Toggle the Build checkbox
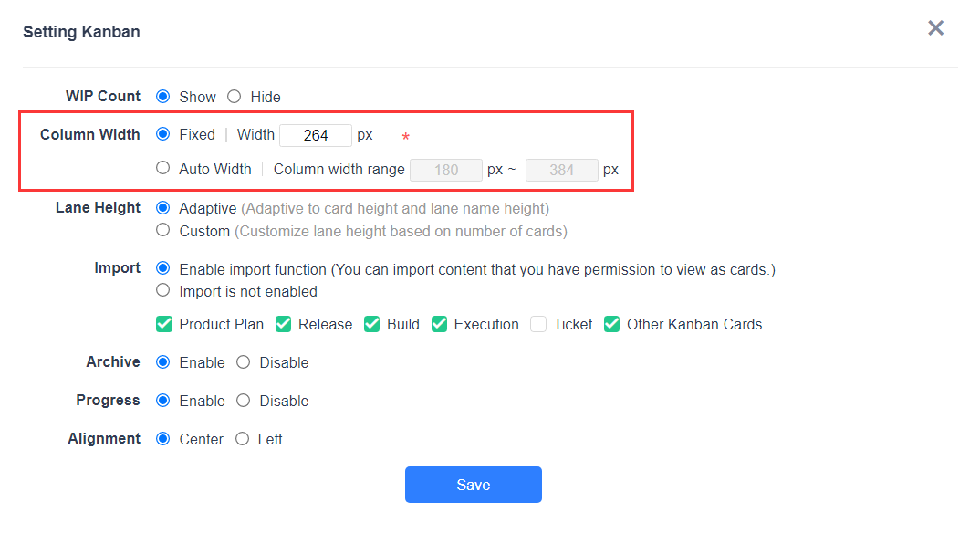980x533 pixels. click(x=372, y=324)
